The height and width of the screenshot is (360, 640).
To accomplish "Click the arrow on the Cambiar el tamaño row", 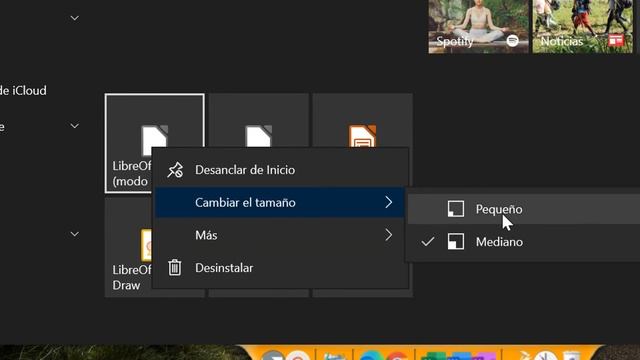I will pyautogui.click(x=389, y=202).
